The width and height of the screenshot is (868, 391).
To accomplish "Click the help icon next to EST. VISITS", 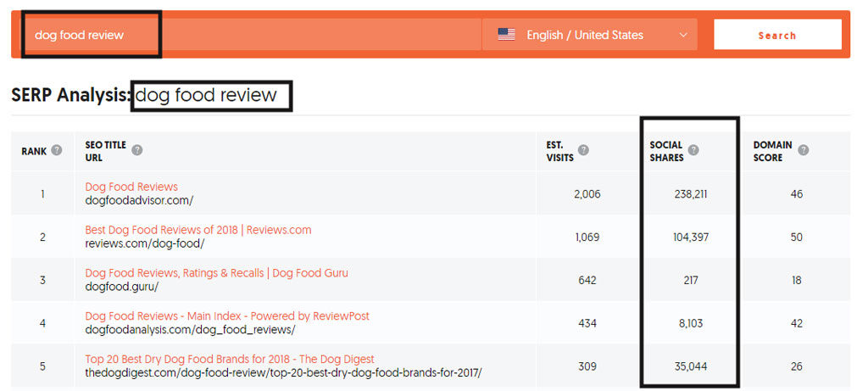I will point(583,151).
